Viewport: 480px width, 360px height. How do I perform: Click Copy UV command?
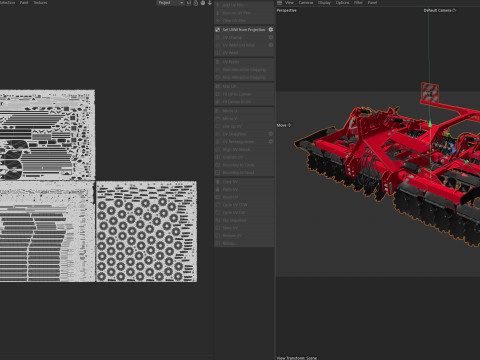click(244, 182)
